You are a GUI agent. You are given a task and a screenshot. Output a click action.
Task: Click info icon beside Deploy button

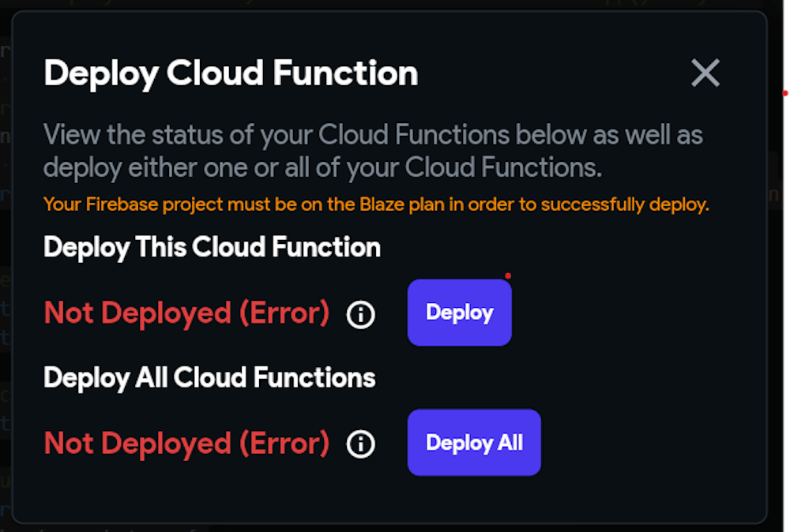(361, 315)
